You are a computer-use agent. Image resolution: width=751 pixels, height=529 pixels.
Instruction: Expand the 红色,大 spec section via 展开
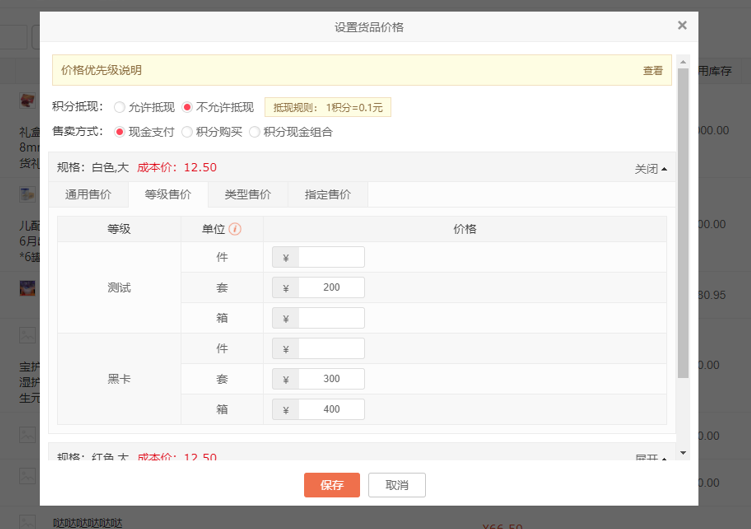coord(650,457)
